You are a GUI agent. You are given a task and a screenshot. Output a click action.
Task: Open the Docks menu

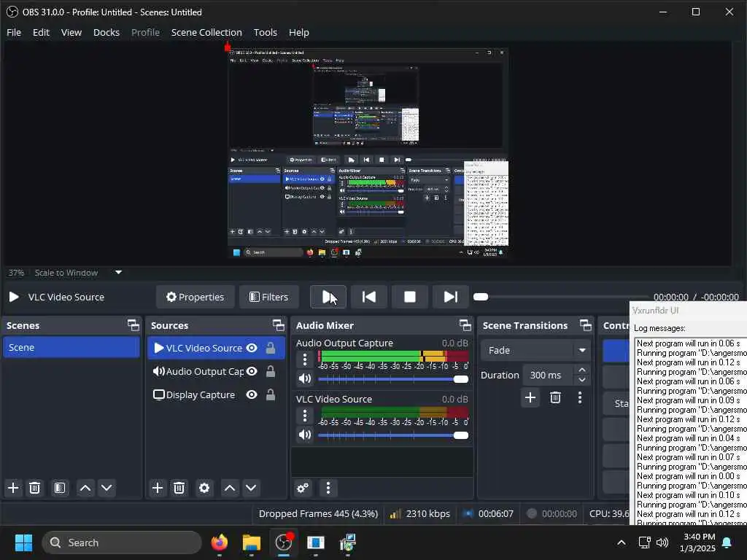click(107, 32)
